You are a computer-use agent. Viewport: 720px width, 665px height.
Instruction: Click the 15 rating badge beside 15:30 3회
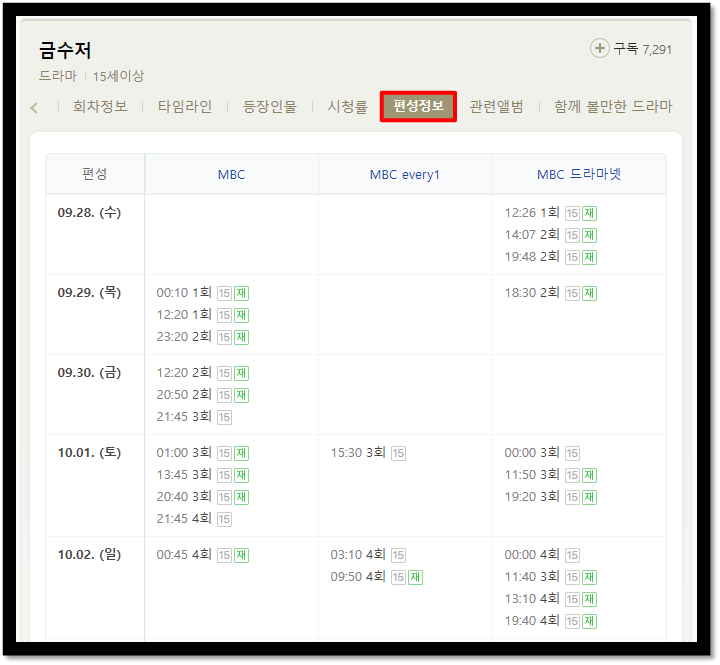tap(398, 453)
